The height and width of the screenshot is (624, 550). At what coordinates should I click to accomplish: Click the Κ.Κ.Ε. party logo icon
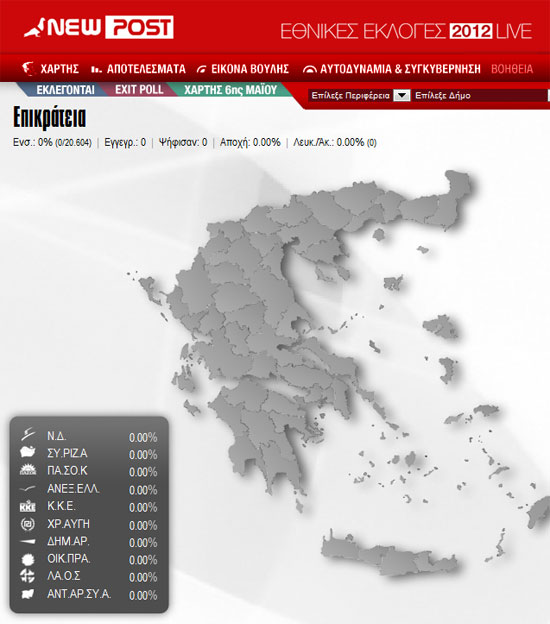click(x=27, y=506)
